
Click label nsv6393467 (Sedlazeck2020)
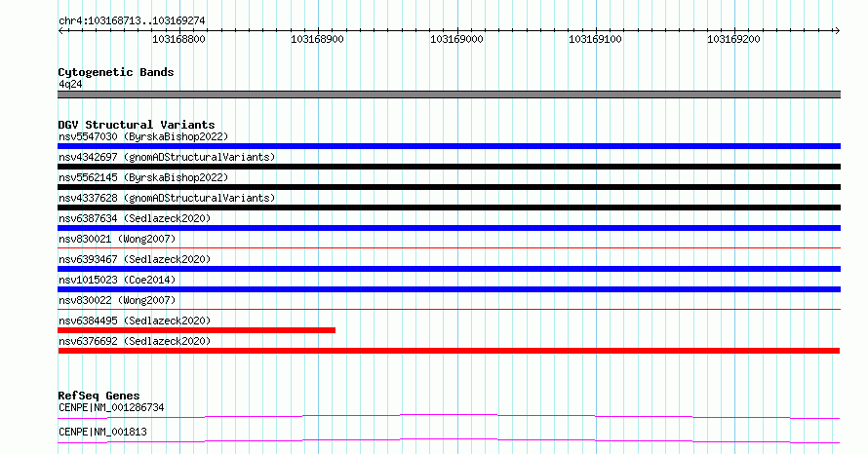[x=135, y=259]
